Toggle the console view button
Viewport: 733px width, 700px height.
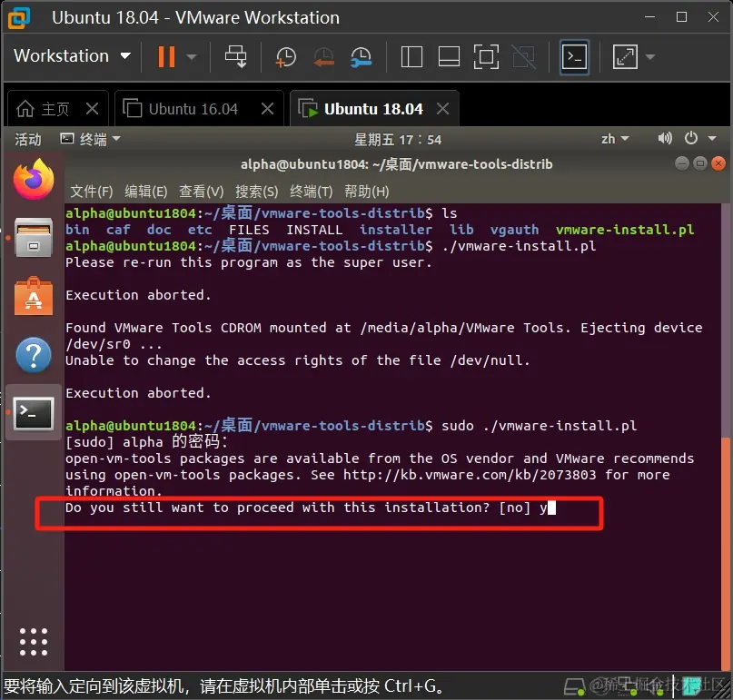click(x=574, y=57)
